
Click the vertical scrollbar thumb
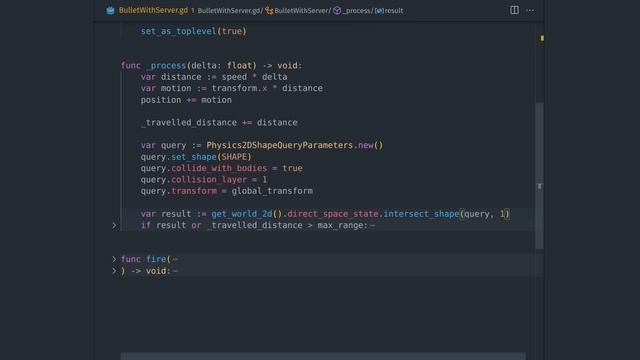(539, 176)
